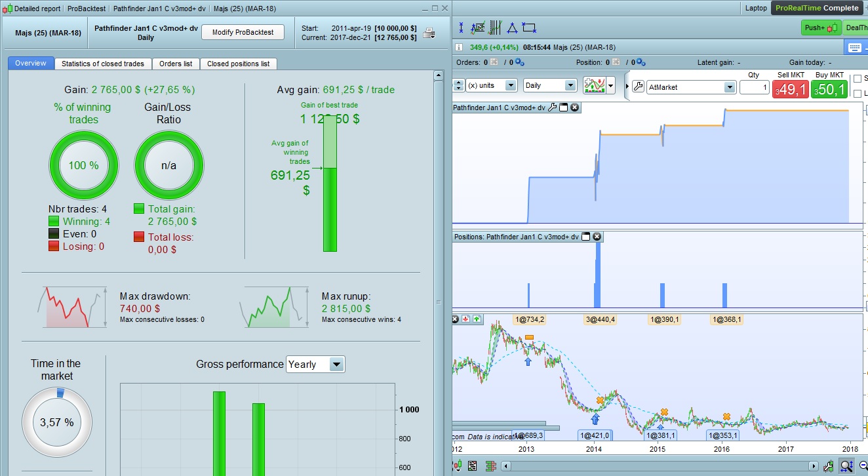Open the Closed positions list tab
The width and height of the screenshot is (868, 476).
239,64
